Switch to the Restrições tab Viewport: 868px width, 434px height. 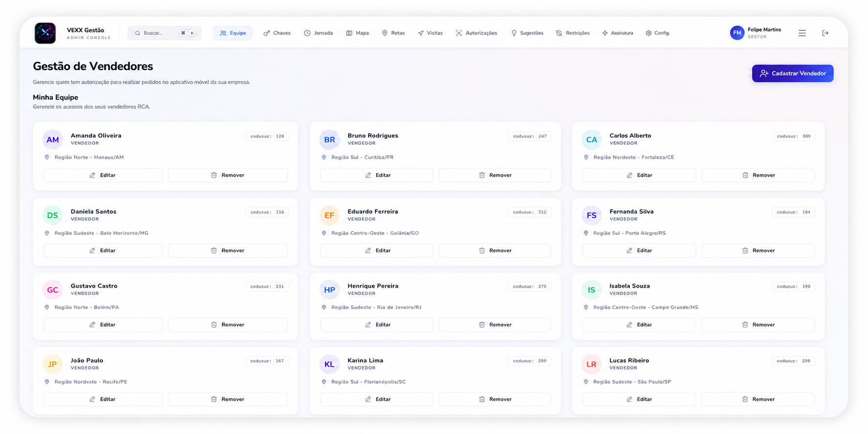[x=573, y=33]
